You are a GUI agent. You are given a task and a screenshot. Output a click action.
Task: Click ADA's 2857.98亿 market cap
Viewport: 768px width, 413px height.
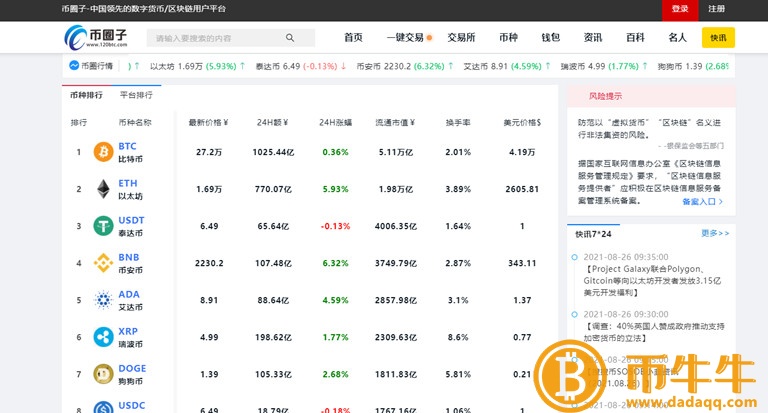(396, 300)
